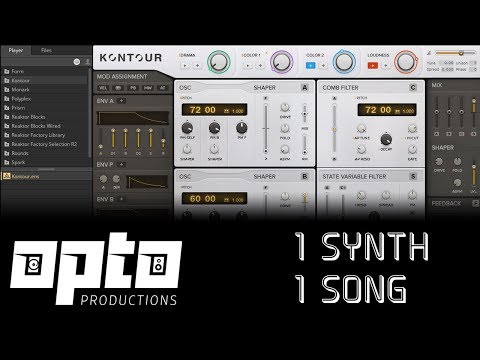
Task: Load the Kontour.ens ensemble file
Action: point(46,176)
